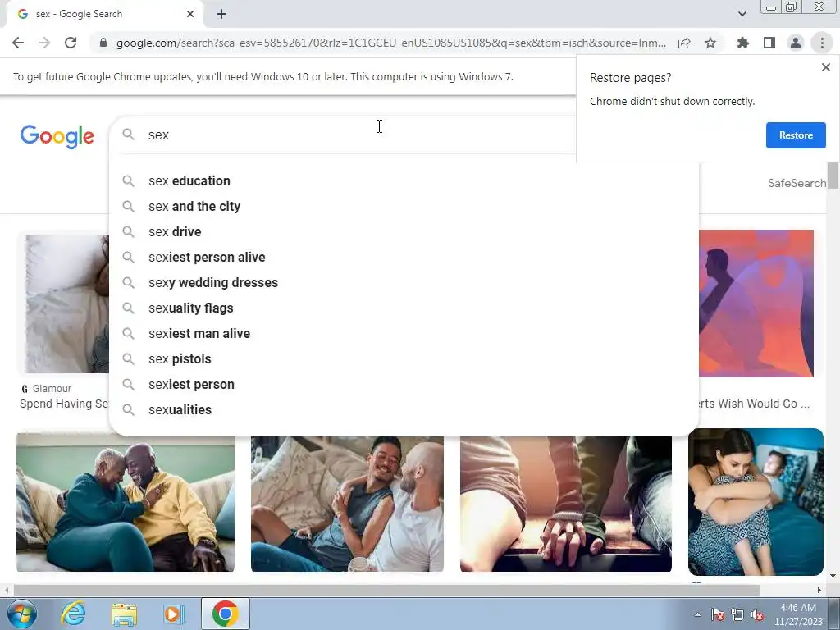The height and width of the screenshot is (630, 840).
Task: Open the Chrome three-dot menu
Action: pos(822,43)
